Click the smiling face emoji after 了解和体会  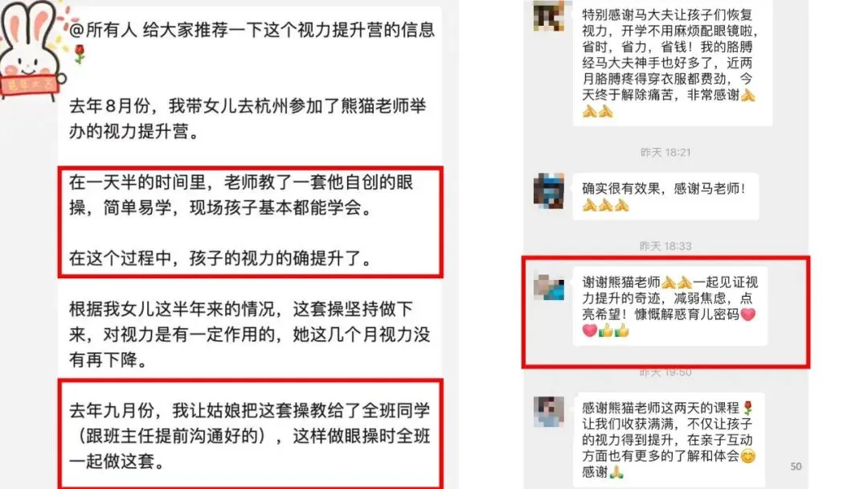coord(748,456)
